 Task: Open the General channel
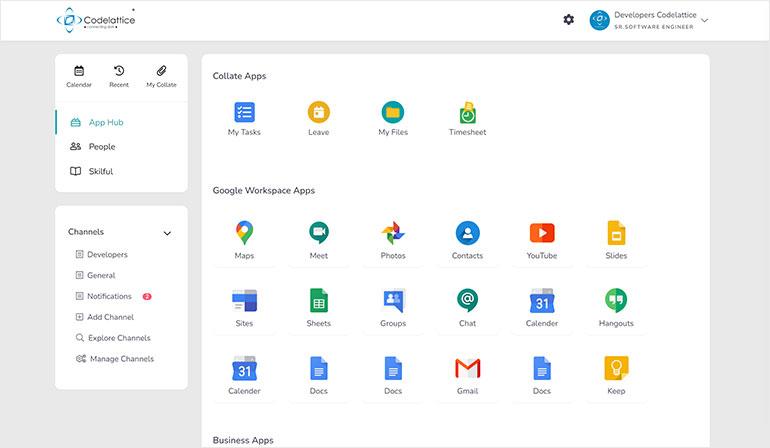coord(95,275)
